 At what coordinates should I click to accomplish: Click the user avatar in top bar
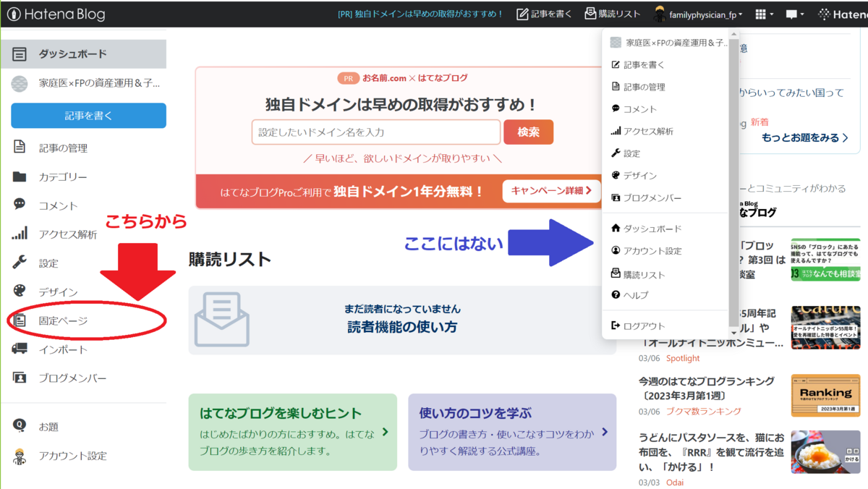tap(660, 14)
